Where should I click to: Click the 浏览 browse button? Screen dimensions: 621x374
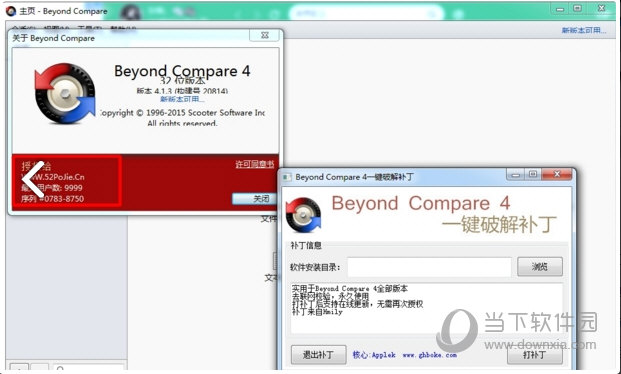(540, 267)
